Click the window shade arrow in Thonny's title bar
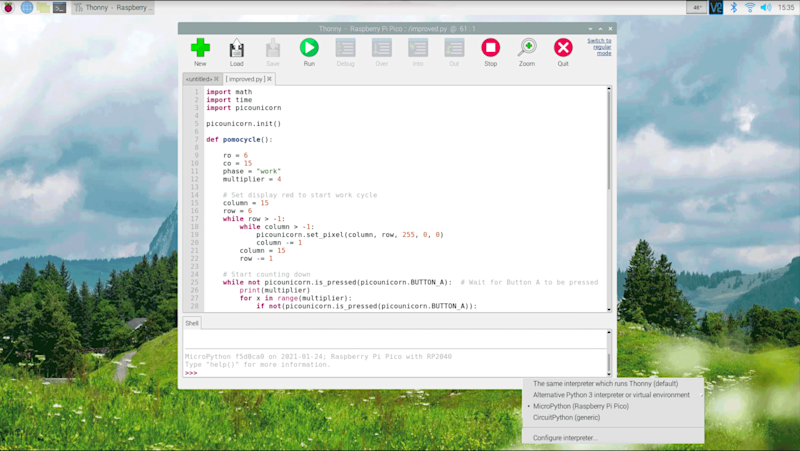The width and height of the screenshot is (800, 451). (x=590, y=29)
